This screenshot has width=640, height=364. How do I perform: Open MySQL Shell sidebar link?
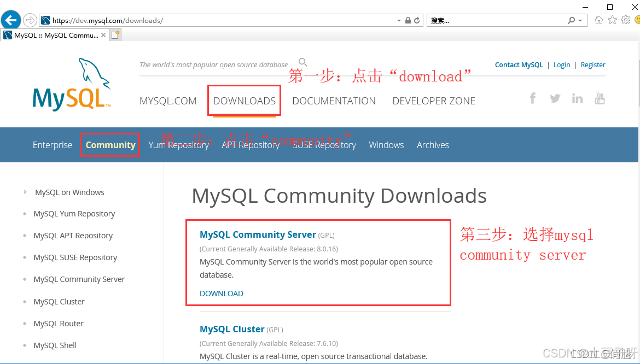(x=55, y=345)
